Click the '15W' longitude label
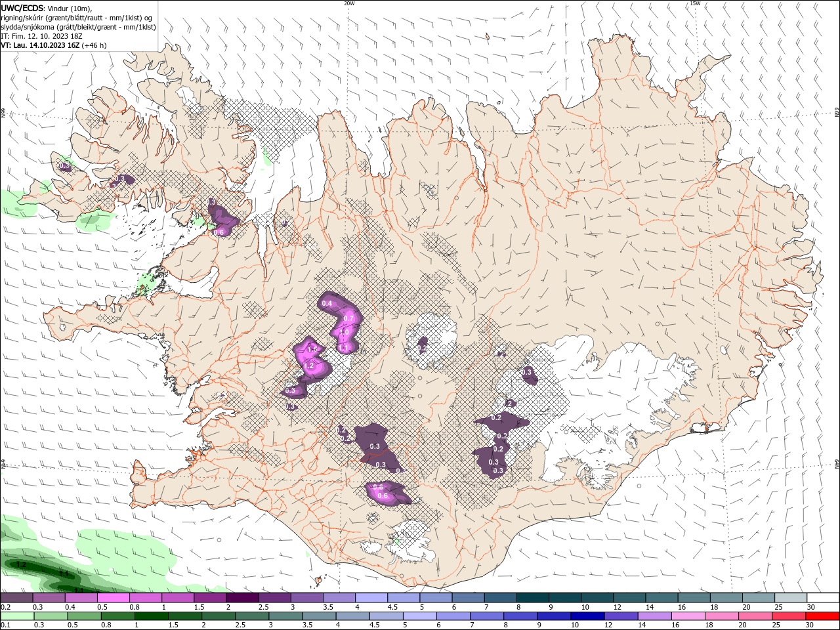Viewport: 840px width, 630px height. coord(696,3)
